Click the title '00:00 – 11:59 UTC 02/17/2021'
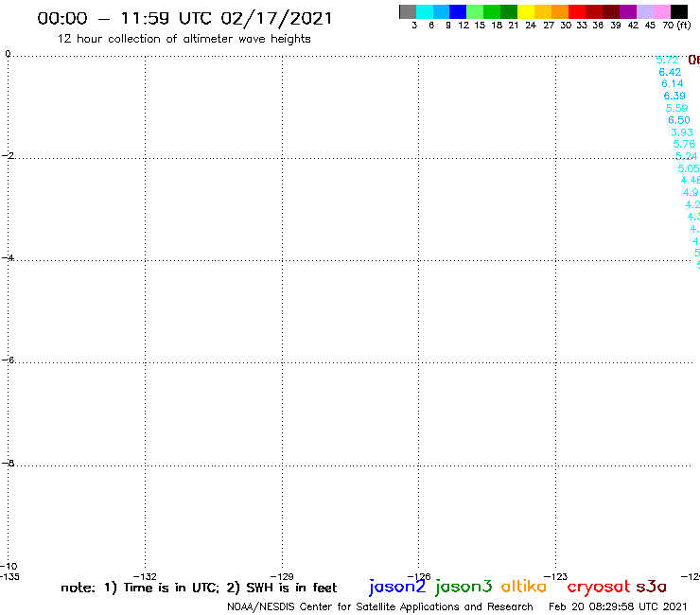This screenshot has width=700, height=615. coord(184,19)
